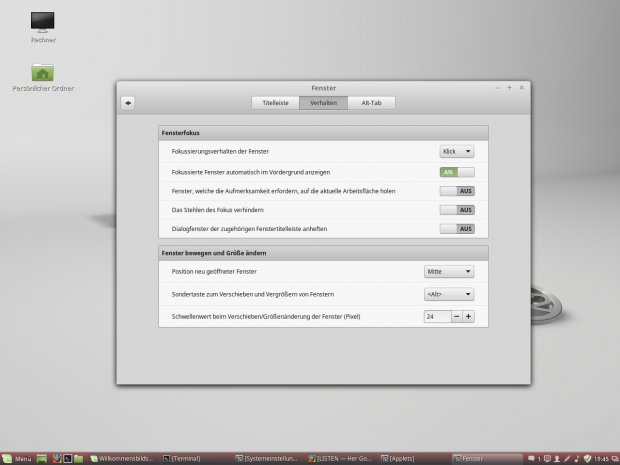
Task: Switch to the Titelleiste tab
Action: [275, 103]
